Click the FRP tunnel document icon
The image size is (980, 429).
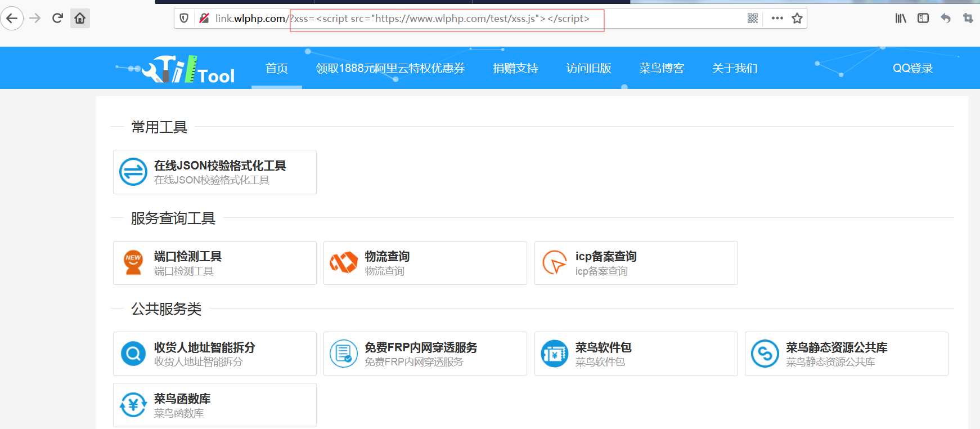(x=344, y=354)
